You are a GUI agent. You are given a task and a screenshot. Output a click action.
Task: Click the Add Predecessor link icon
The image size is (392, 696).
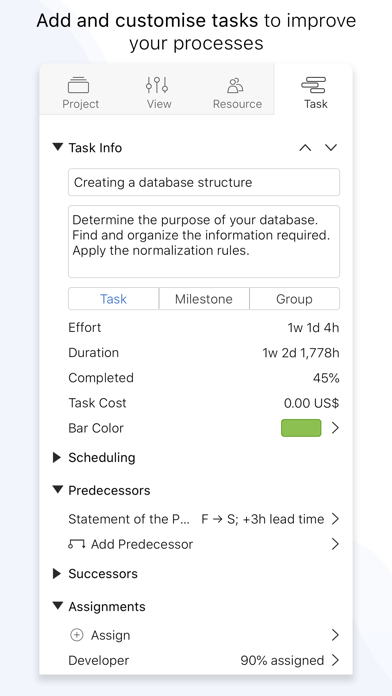click(76, 544)
